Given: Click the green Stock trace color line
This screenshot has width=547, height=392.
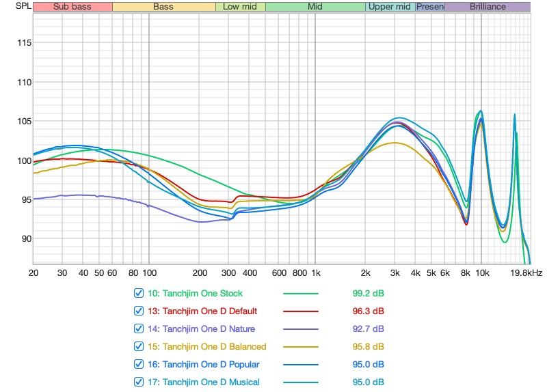Looking at the screenshot, I should (x=301, y=294).
